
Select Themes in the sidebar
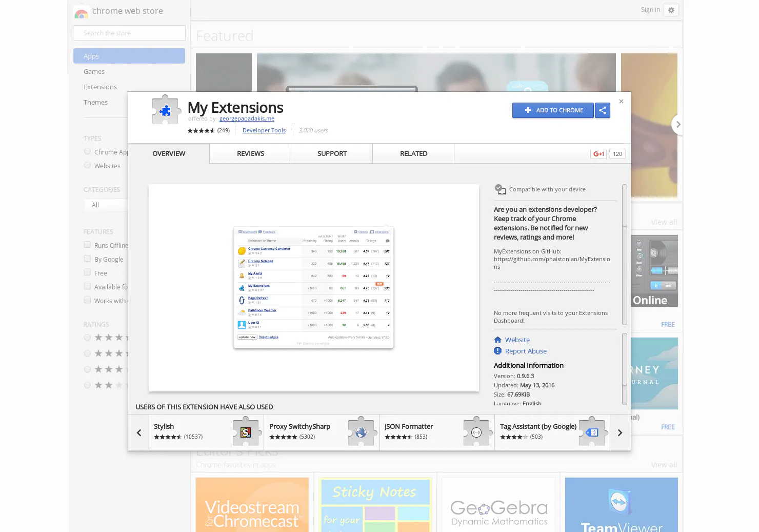tap(95, 102)
